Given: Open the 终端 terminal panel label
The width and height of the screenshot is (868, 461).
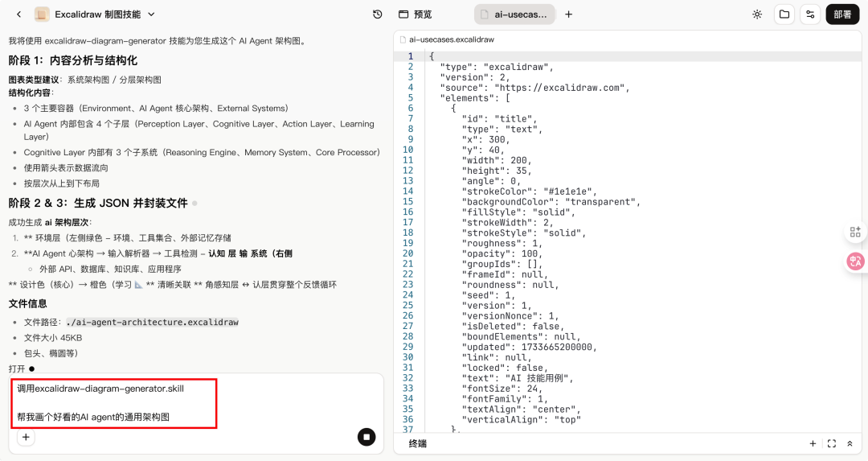Looking at the screenshot, I should [418, 443].
